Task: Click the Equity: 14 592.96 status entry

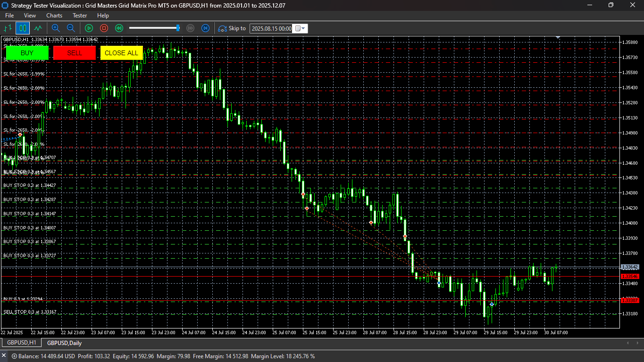Action: (134, 356)
